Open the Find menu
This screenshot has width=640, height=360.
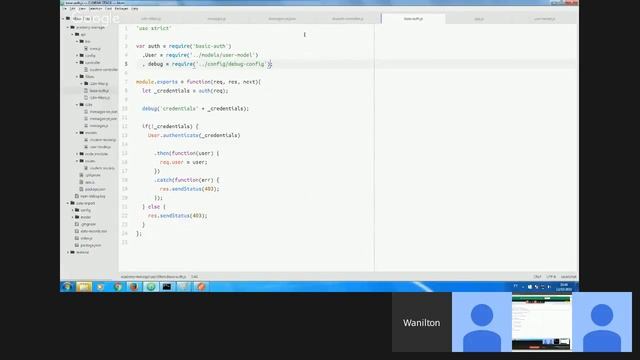[x=109, y=9]
